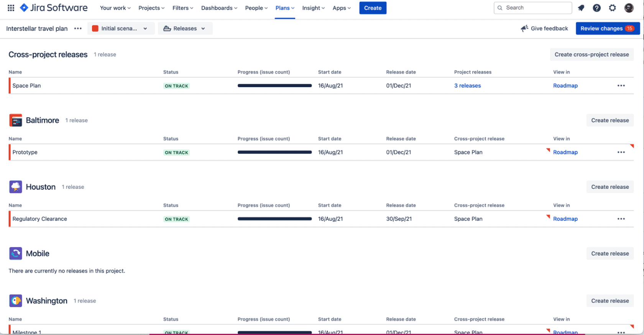
Task: Open the settings gear icon
Action: [613, 8]
